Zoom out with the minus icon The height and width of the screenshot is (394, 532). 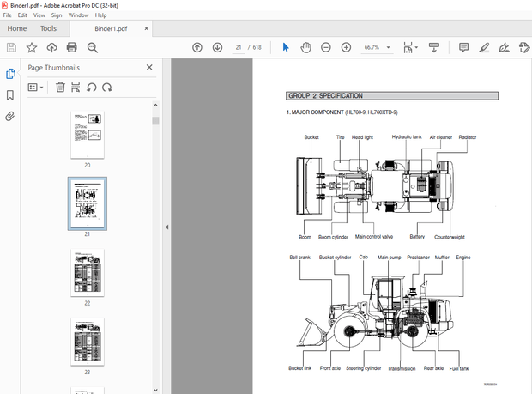click(x=326, y=47)
